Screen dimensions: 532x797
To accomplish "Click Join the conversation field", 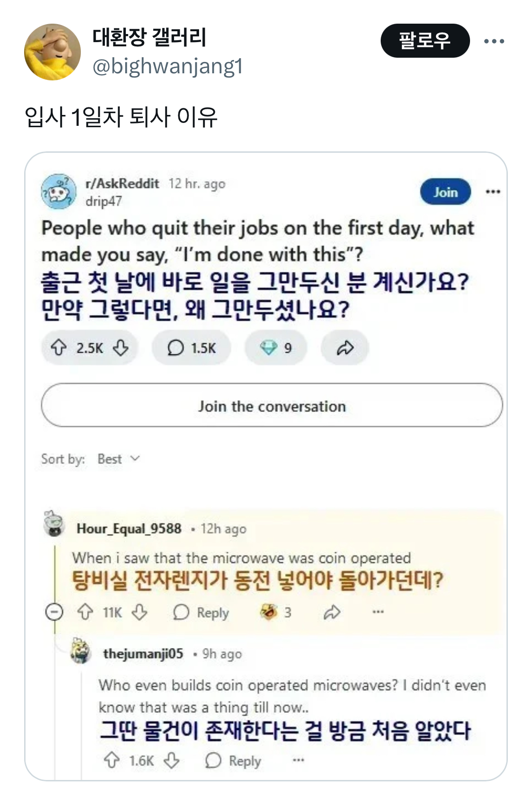I will (x=272, y=405).
